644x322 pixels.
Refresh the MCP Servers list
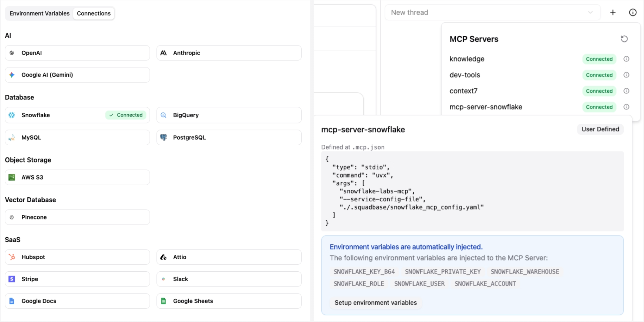click(x=624, y=39)
